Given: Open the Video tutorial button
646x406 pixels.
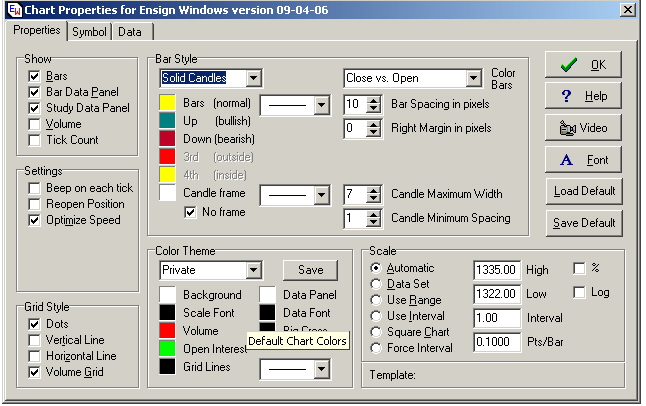Looking at the screenshot, I should coord(583,128).
